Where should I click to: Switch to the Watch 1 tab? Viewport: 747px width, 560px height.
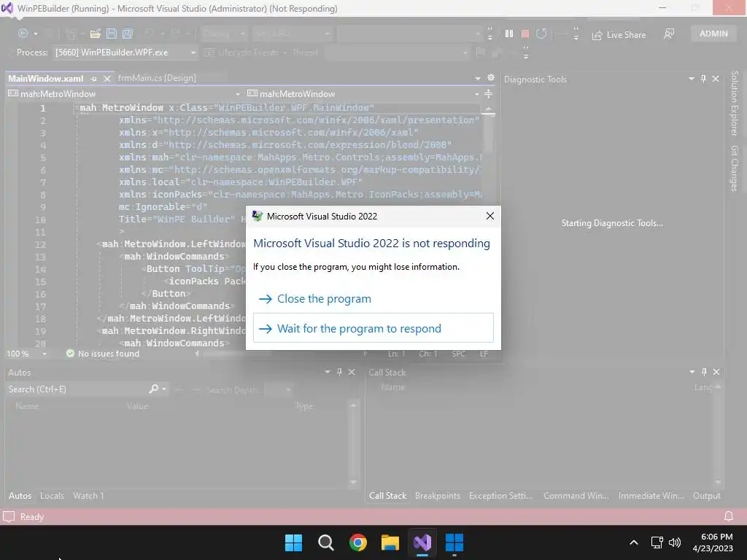pos(88,496)
